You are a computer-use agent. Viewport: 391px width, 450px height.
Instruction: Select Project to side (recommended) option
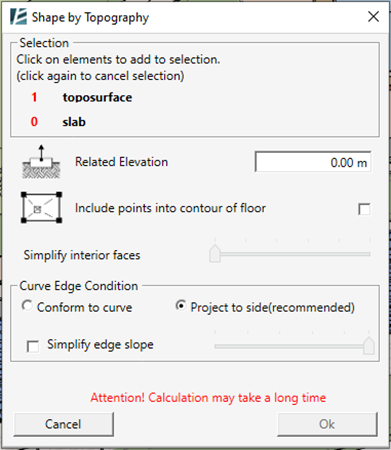[181, 306]
